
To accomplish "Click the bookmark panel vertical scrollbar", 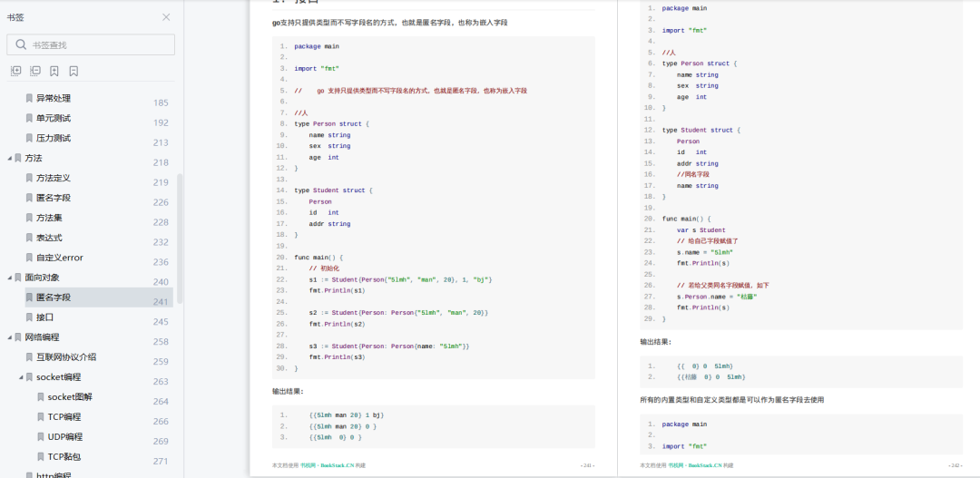I will pyautogui.click(x=180, y=238).
